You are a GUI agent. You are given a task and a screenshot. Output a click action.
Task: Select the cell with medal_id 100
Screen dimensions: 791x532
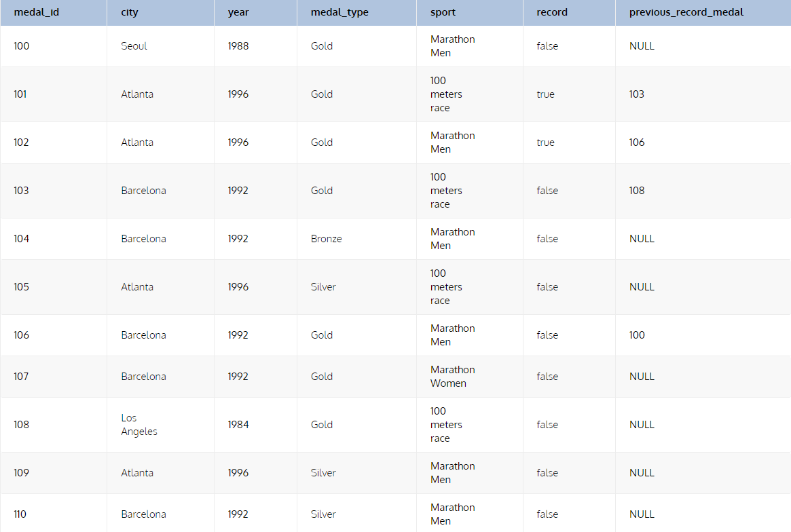[22, 46]
